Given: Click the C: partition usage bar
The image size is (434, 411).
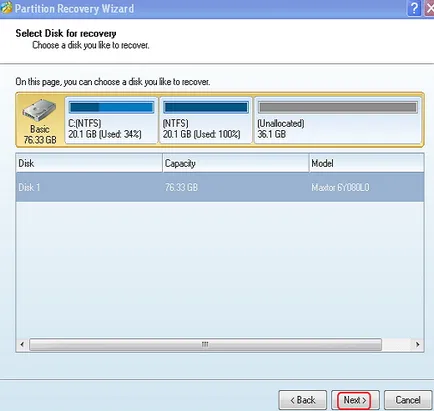Looking at the screenshot, I should 111,107.
